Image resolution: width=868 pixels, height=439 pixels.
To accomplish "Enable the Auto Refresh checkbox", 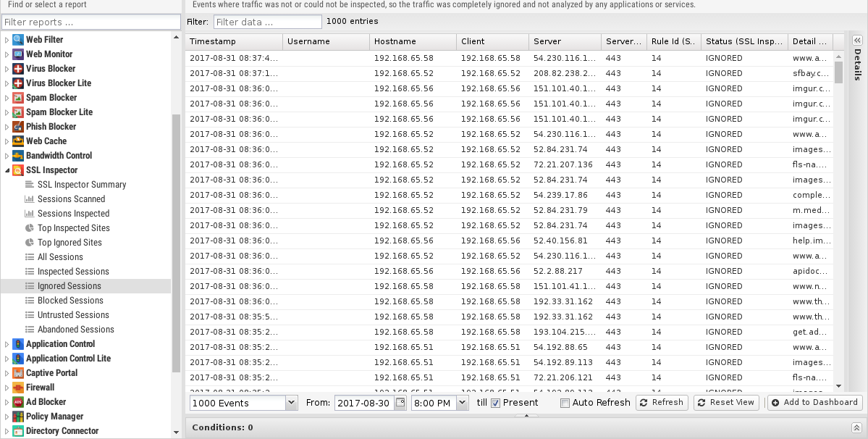I will click(565, 403).
